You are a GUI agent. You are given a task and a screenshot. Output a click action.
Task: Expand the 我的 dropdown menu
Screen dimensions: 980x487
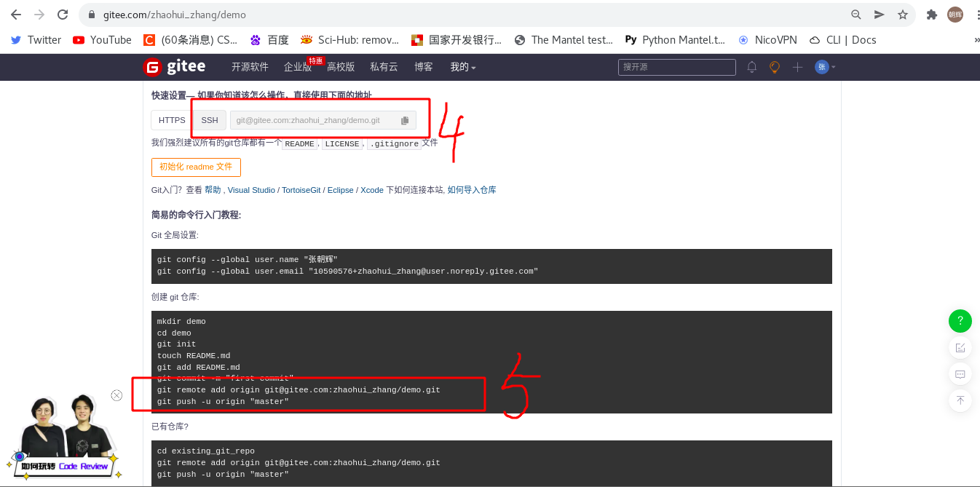tap(463, 67)
